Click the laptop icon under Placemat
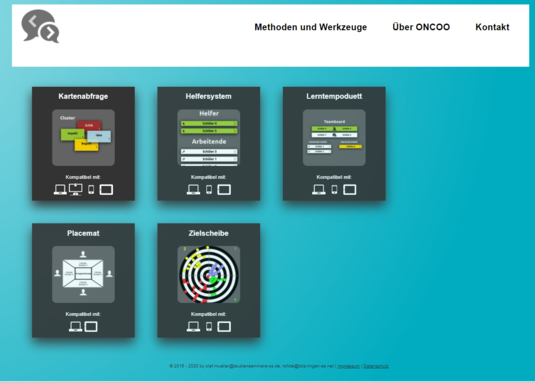 (75, 326)
